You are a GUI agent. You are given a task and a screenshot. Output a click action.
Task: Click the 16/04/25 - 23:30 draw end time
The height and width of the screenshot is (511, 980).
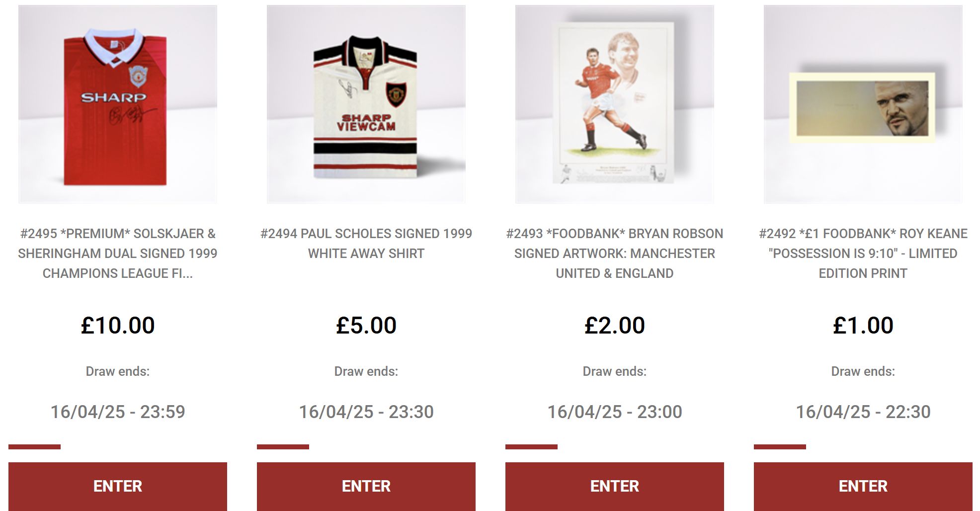tap(366, 412)
